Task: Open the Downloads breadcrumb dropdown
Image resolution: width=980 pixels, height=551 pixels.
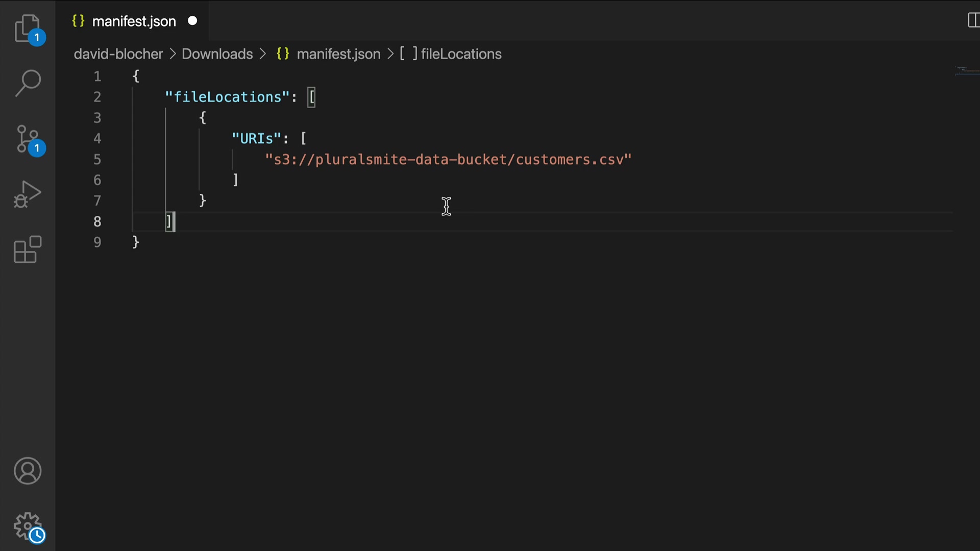Action: (x=217, y=54)
